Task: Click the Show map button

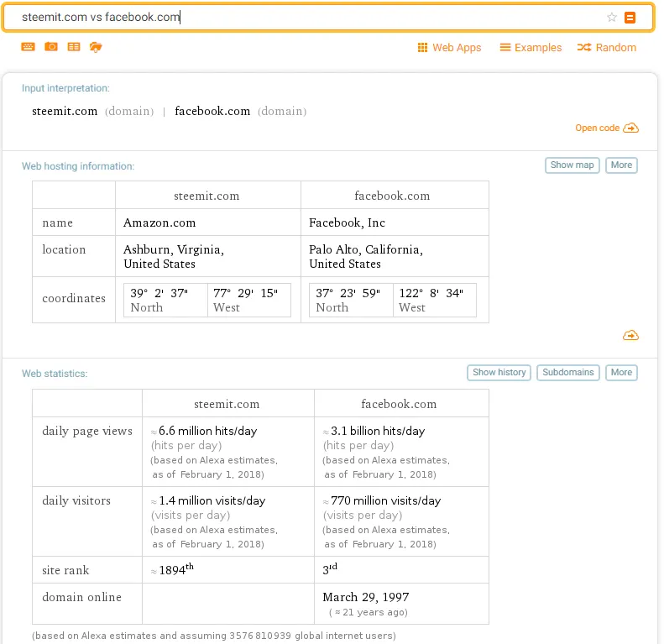Action: pyautogui.click(x=573, y=165)
